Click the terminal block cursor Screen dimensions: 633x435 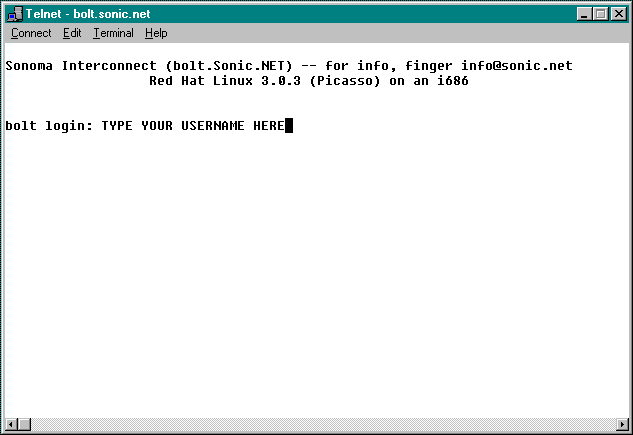(x=289, y=125)
